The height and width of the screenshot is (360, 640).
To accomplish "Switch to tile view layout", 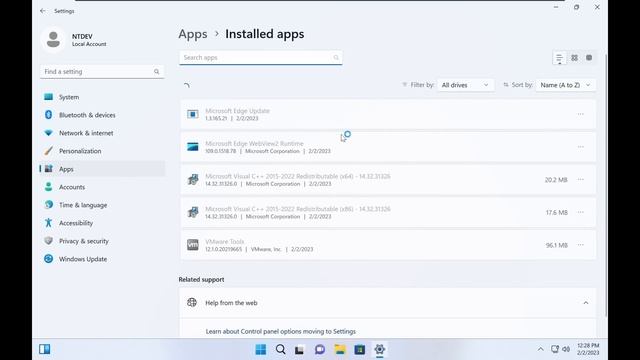I will pyautogui.click(x=589, y=58).
